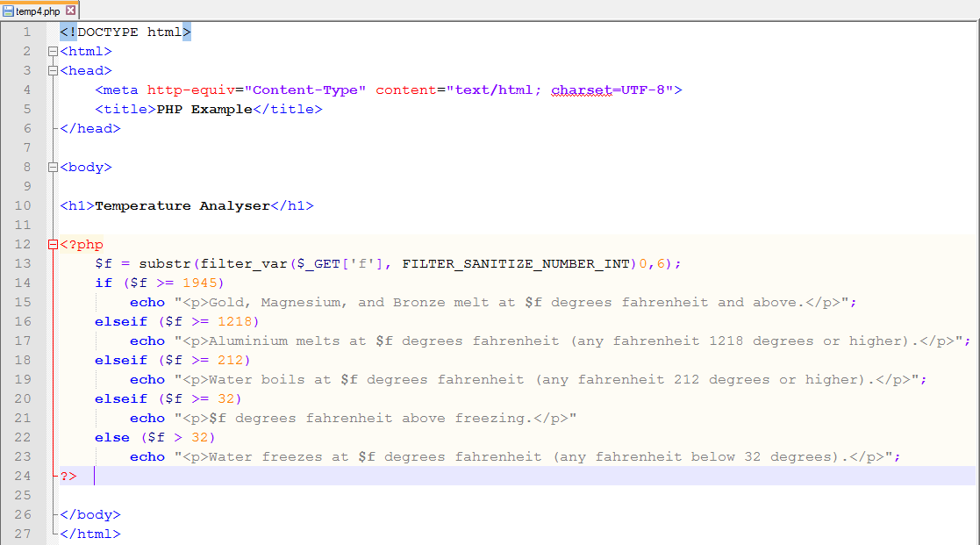Image resolution: width=980 pixels, height=545 pixels.
Task: Click the closing </body> tag
Action: pos(90,515)
